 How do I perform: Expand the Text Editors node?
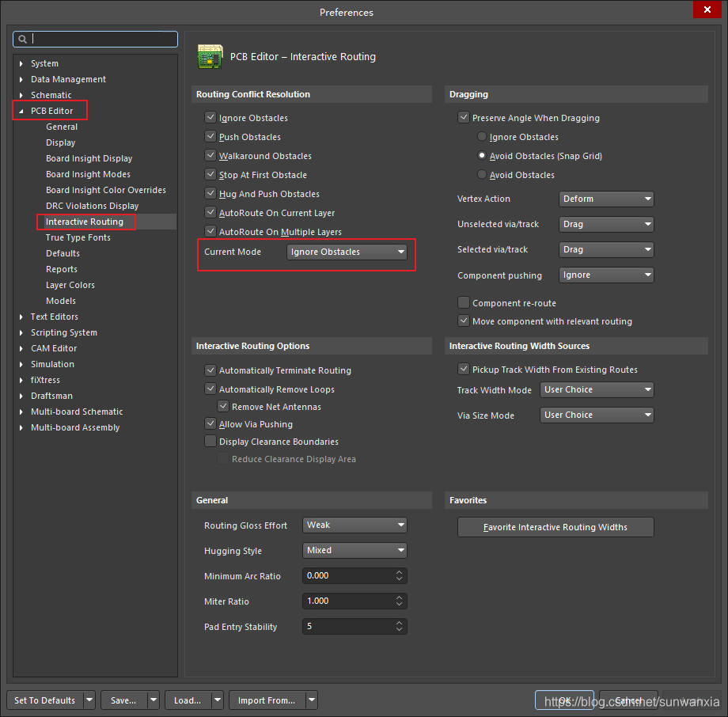(21, 317)
